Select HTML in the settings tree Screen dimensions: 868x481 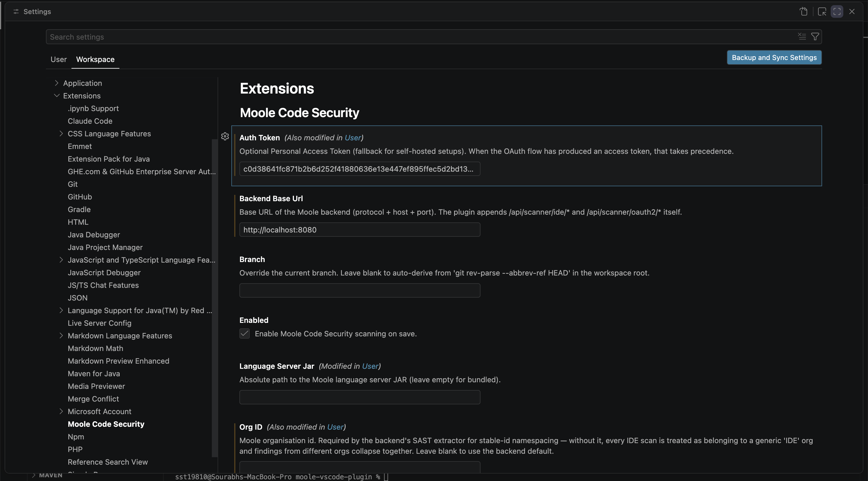point(78,222)
